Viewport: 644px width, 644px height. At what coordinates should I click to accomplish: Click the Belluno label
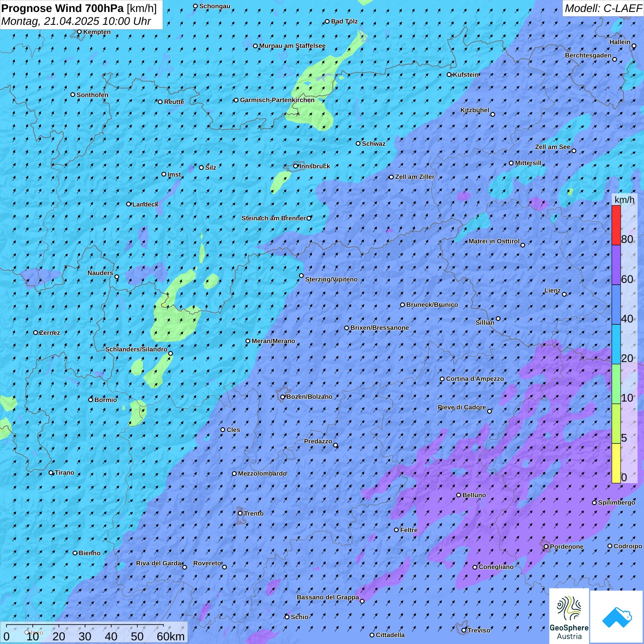pyautogui.click(x=474, y=495)
